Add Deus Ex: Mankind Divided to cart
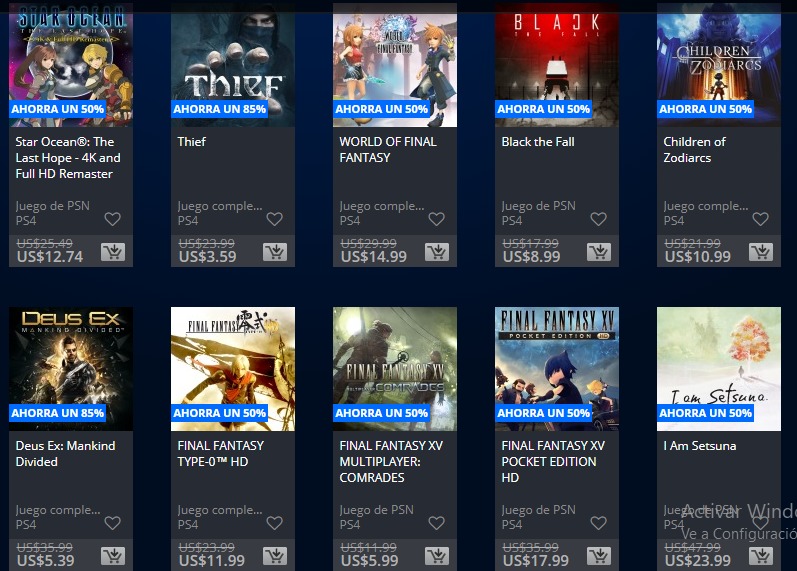The width and height of the screenshot is (797, 571). [112, 556]
